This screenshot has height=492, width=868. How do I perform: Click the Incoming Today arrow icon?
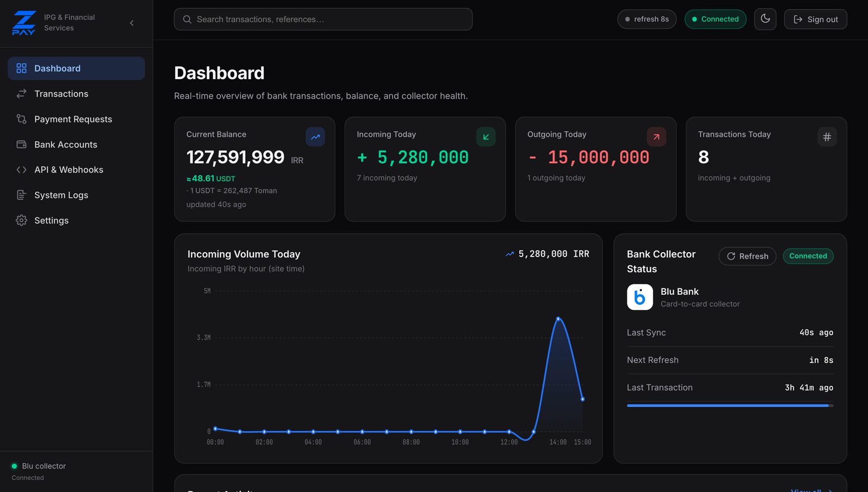tap(486, 137)
